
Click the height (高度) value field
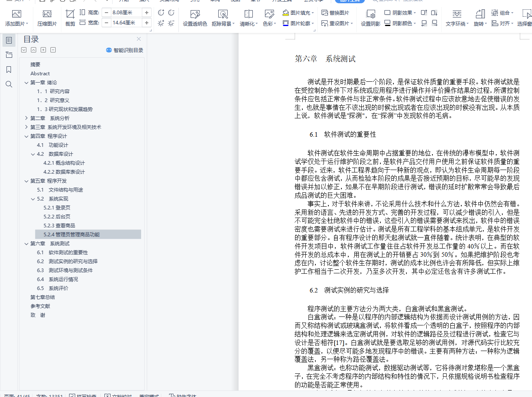[x=126, y=13]
